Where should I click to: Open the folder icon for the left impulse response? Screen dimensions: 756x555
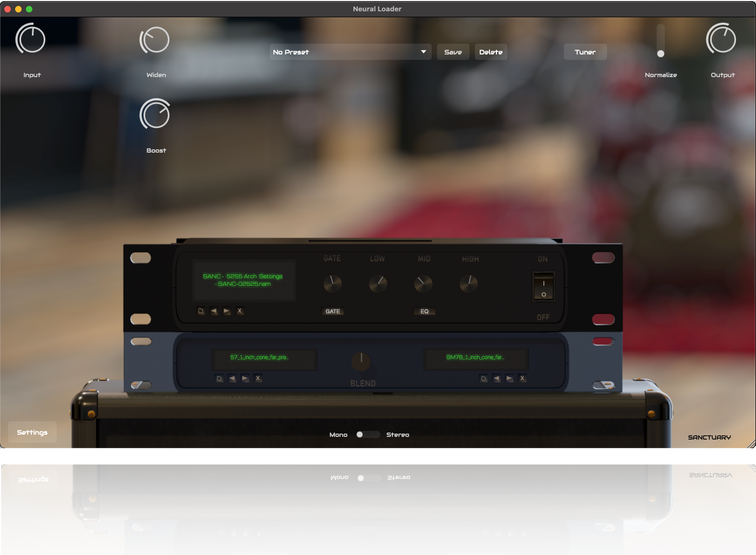(219, 378)
